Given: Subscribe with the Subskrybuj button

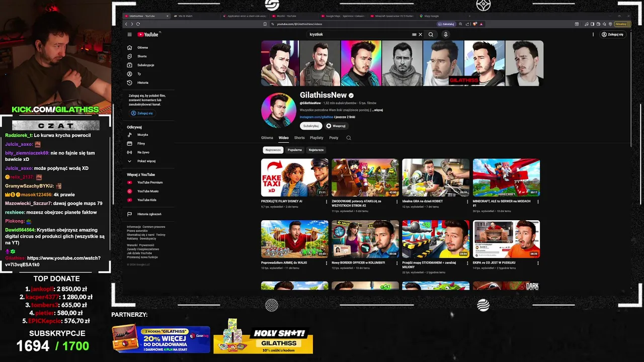Looking at the screenshot, I should pos(311,126).
